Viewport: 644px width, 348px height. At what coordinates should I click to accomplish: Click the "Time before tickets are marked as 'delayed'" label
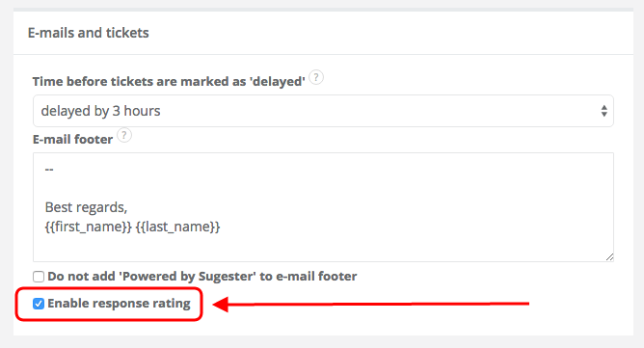point(169,81)
